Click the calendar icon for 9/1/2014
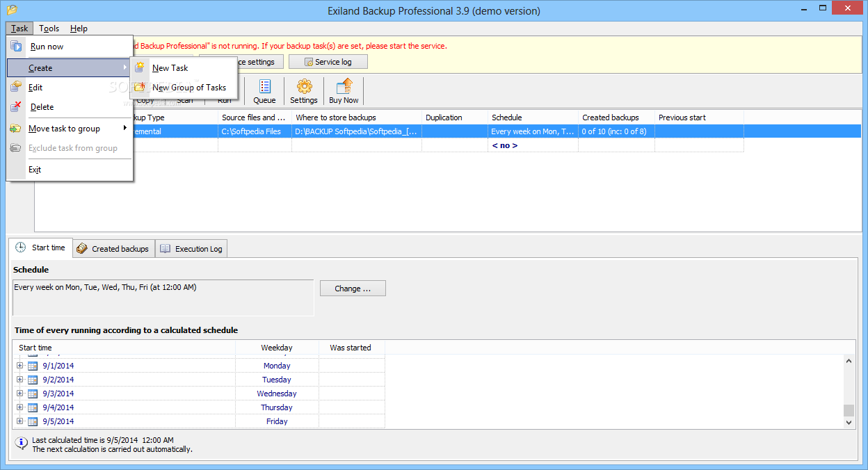The height and width of the screenshot is (470, 868). [x=33, y=366]
